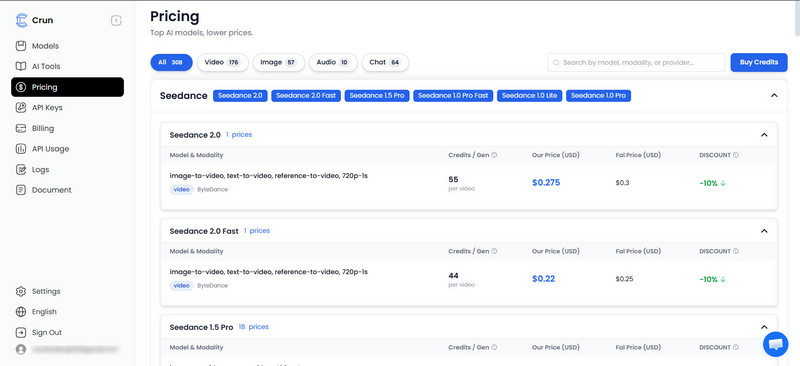The width and height of the screenshot is (800, 366).
Task: Select the Video 176 filter tab
Action: [x=222, y=62]
